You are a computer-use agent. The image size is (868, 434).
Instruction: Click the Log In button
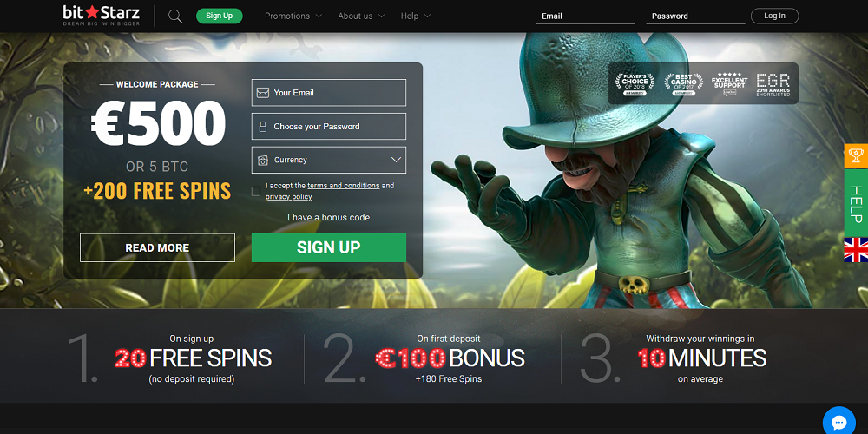774,16
